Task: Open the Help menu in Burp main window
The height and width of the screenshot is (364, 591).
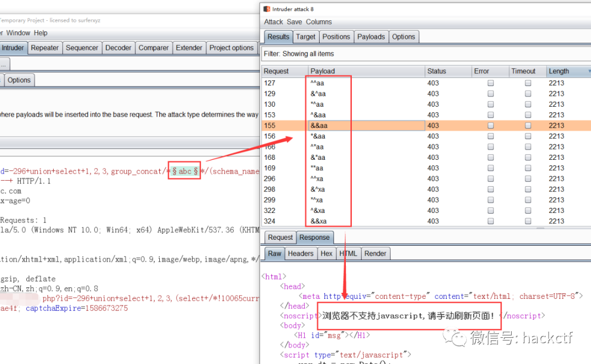Action: pyautogui.click(x=40, y=33)
